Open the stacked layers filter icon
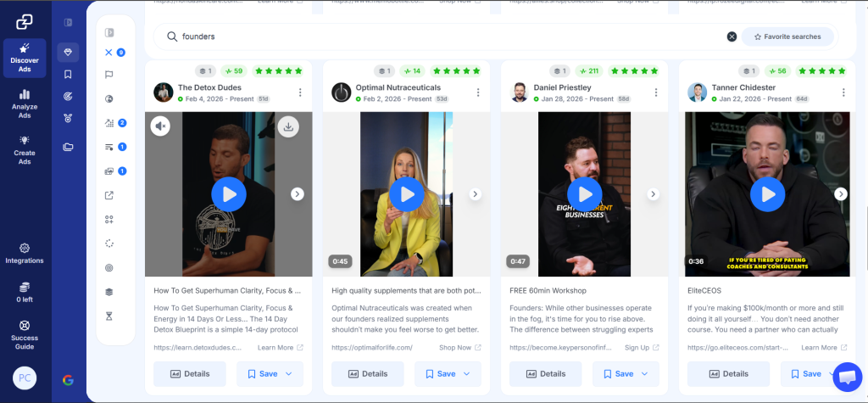This screenshot has height=403, width=868. [109, 292]
